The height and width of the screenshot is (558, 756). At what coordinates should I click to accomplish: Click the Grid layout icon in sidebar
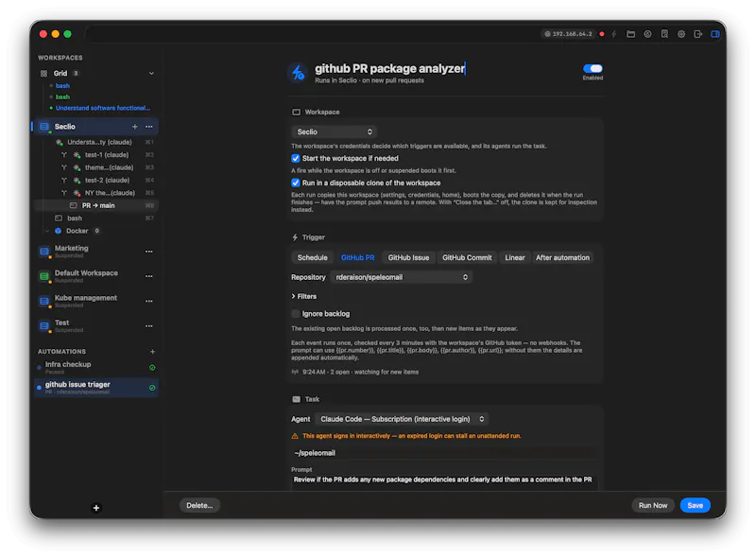(43, 74)
